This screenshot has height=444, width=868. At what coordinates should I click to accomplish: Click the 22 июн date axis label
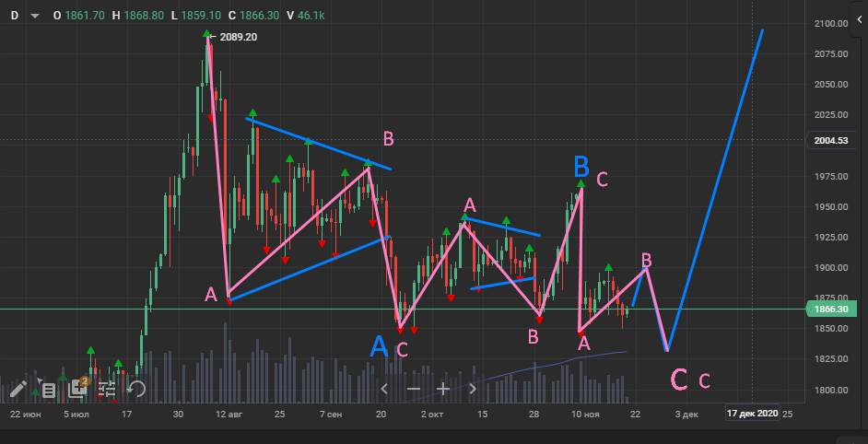point(26,415)
